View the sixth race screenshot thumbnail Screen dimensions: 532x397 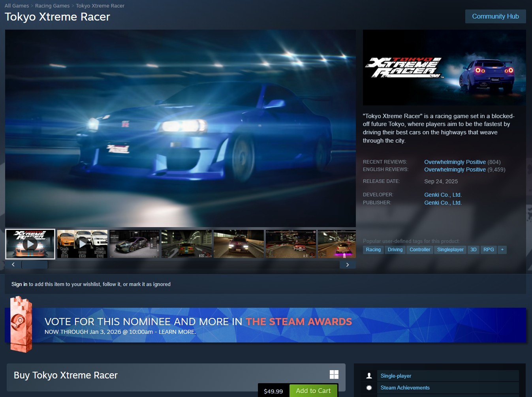point(291,244)
